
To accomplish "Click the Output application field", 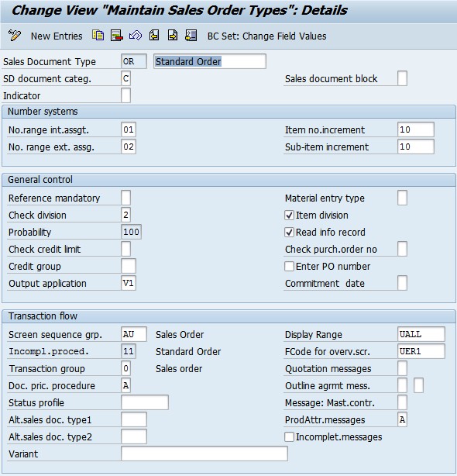I will coord(129,283).
